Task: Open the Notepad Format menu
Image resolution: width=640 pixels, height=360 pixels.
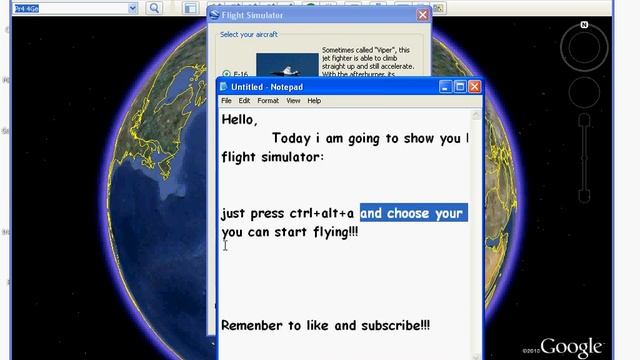Action: [268, 101]
